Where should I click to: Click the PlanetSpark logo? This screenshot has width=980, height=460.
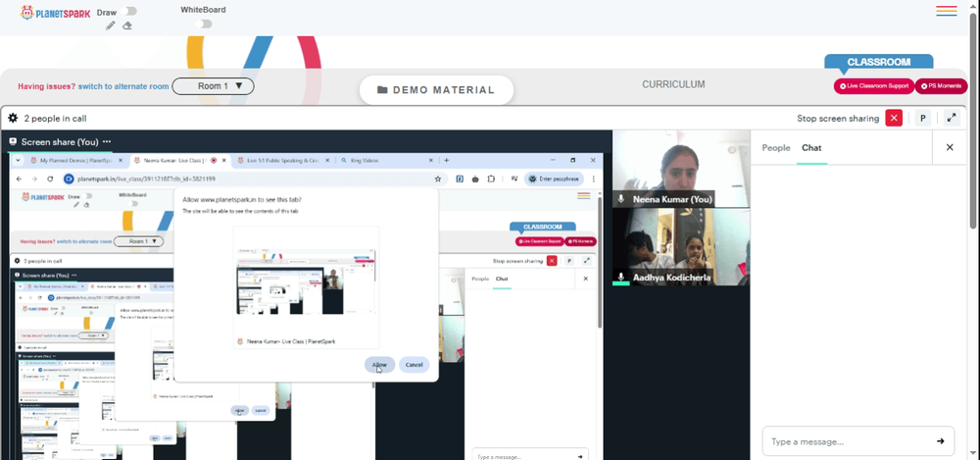tap(55, 13)
